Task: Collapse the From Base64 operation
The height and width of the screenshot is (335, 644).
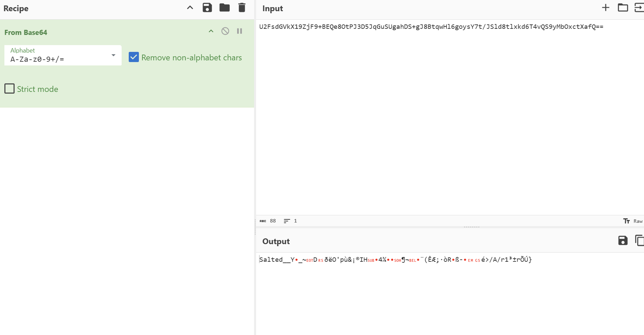Action: 211,31
